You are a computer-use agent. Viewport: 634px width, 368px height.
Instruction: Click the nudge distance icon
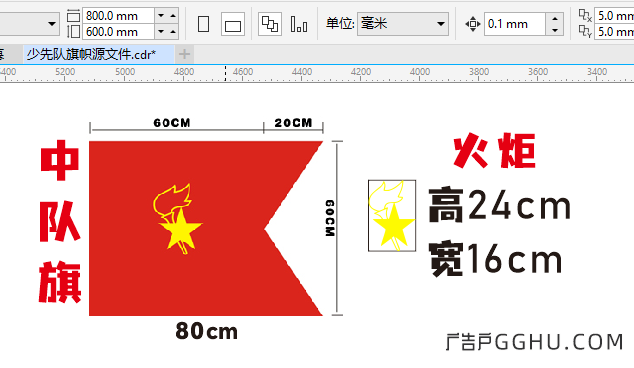coord(472,24)
